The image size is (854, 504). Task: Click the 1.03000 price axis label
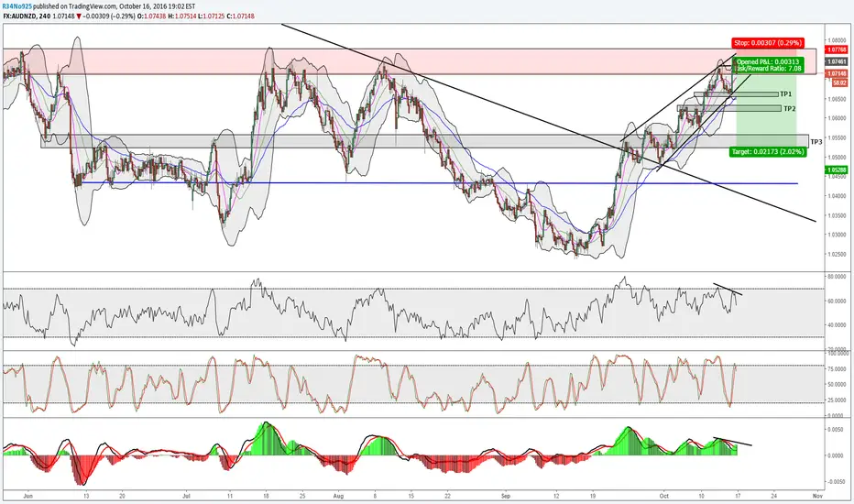[838, 235]
